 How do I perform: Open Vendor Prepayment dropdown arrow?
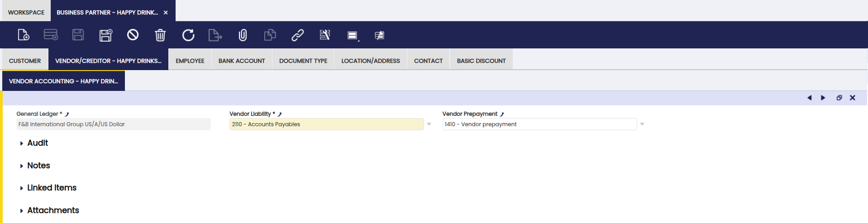point(642,124)
